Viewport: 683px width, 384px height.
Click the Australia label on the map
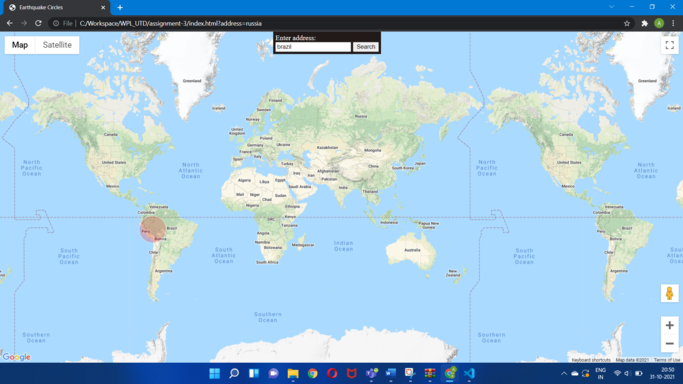click(412, 250)
